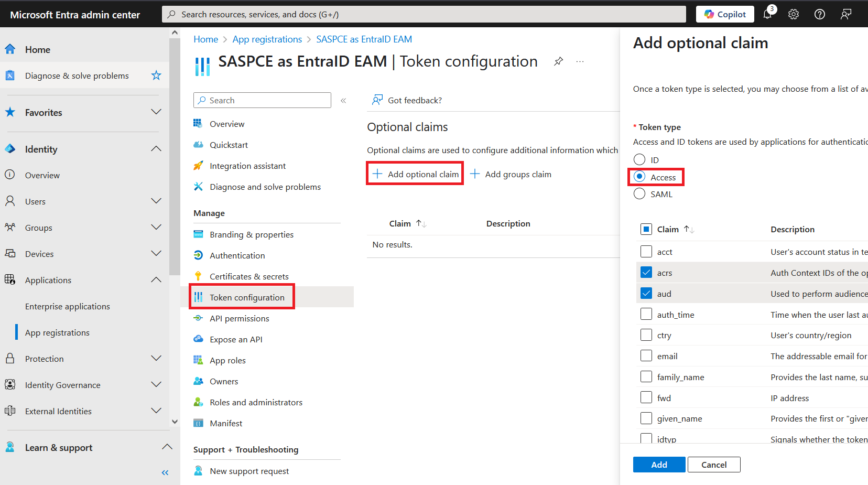The image size is (868, 485).
Task: Click the help question mark icon
Action: coord(820,15)
